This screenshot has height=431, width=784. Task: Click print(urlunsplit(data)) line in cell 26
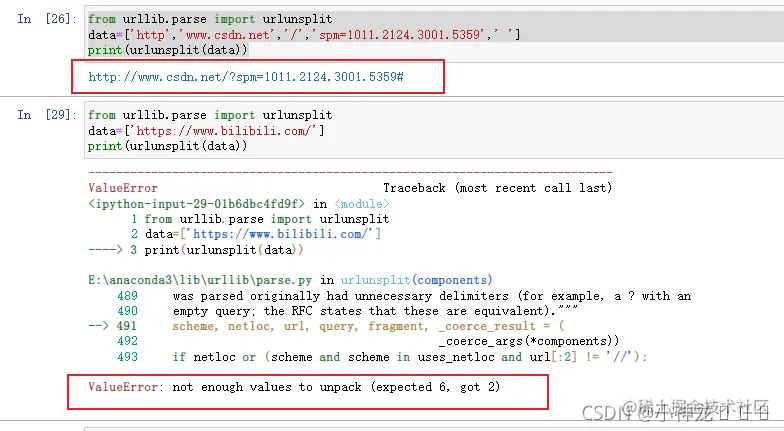[168, 50]
